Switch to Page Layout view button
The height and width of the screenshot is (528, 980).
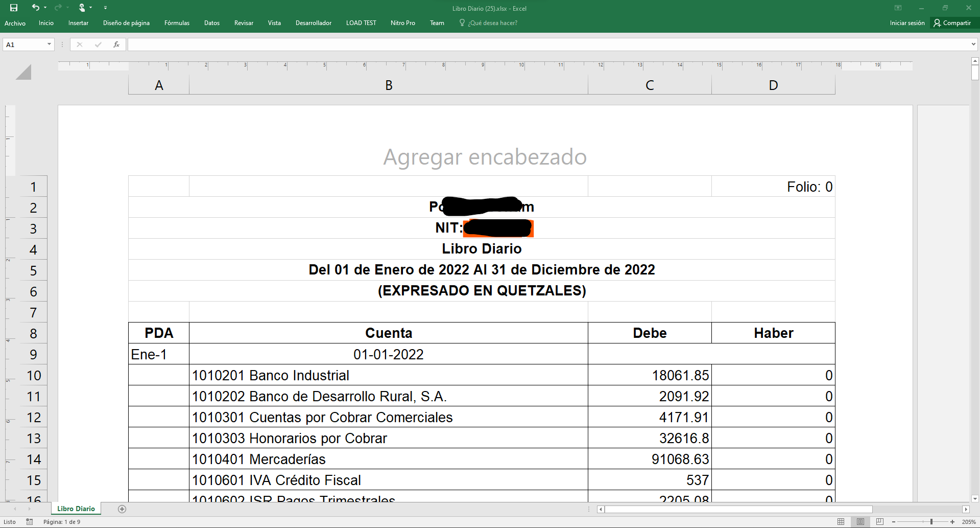(861, 522)
